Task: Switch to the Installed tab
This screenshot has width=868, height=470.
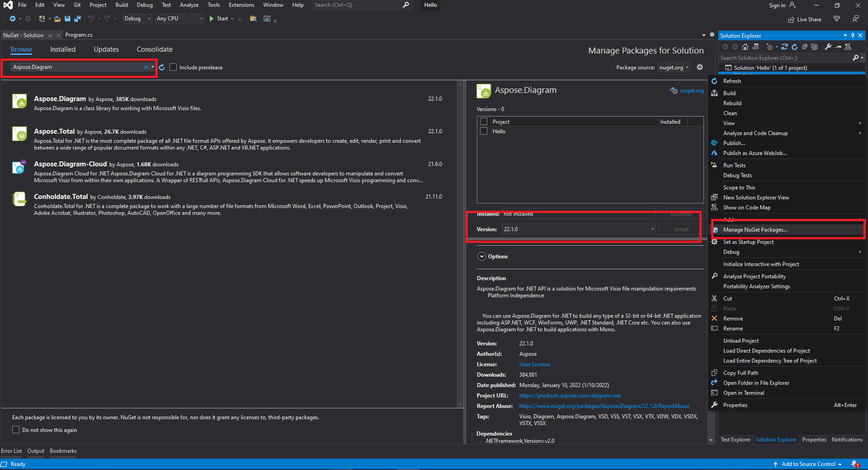Action: tap(63, 49)
